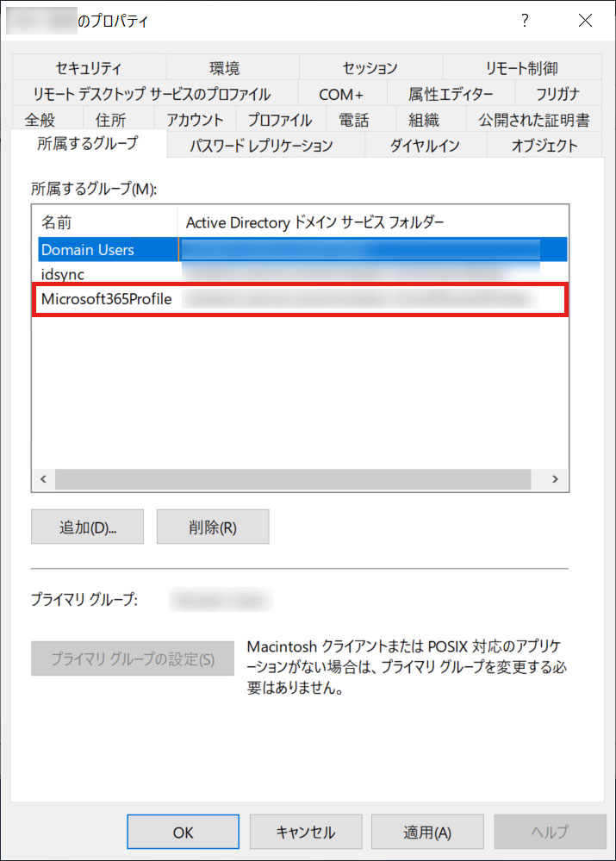Screen dimensions: 616x861
Task: Go to the 全般 tab
Action: (47, 119)
